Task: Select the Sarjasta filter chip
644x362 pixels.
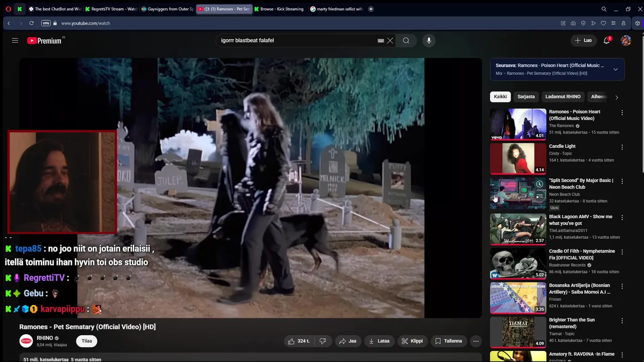Action: pyautogui.click(x=526, y=97)
